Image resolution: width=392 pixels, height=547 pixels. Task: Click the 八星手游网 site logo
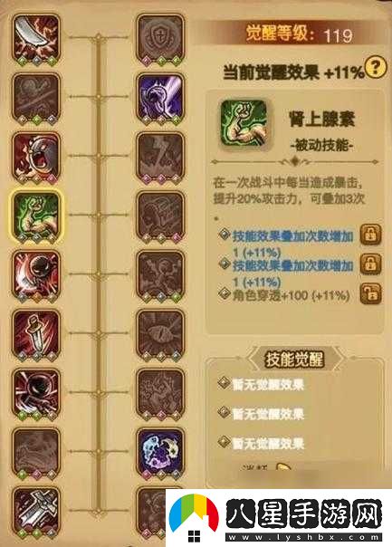278,518
